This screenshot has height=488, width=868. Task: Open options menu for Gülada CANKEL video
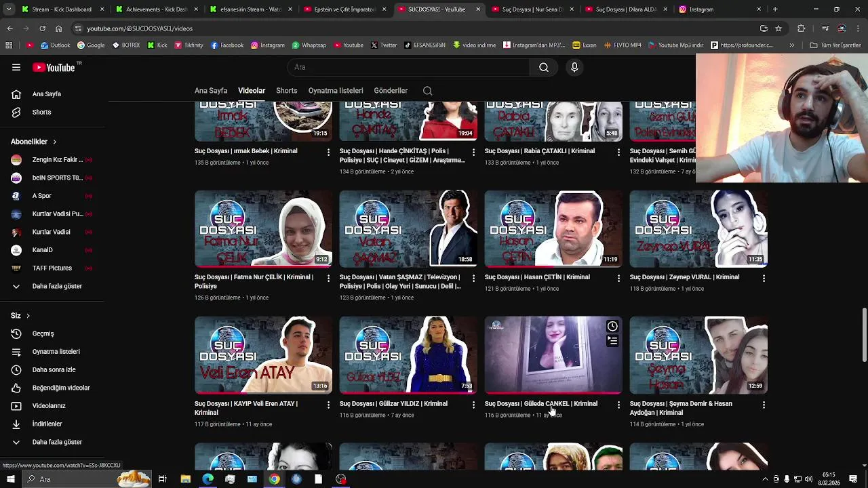pos(618,405)
